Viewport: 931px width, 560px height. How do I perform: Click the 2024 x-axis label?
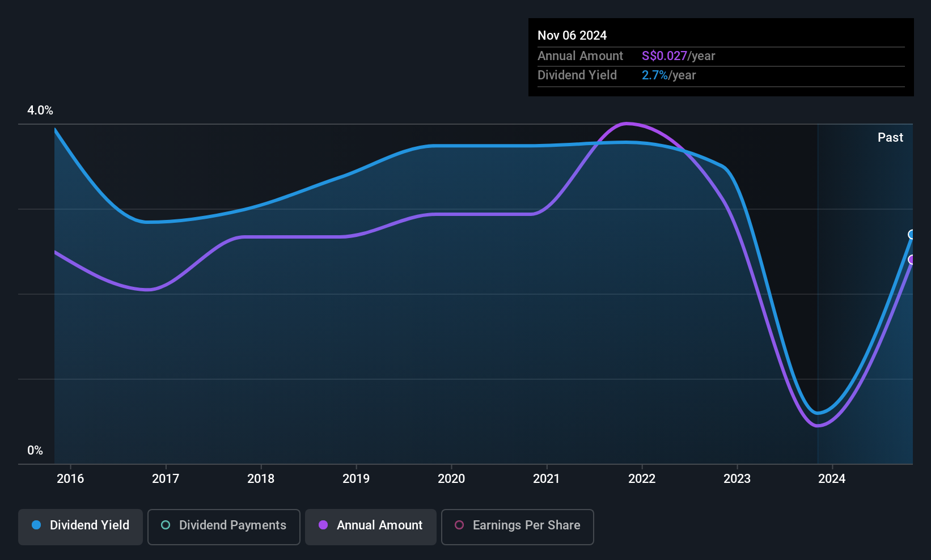832,478
